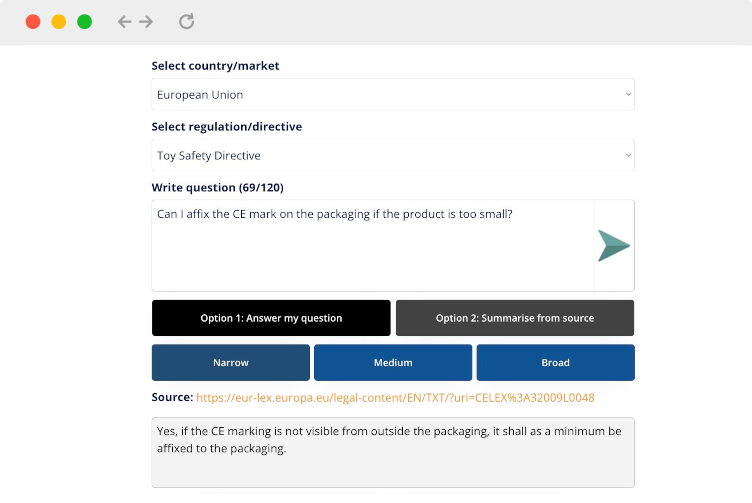752x503 pixels.
Task: Maximize the window with the green button
Action: pos(84,22)
